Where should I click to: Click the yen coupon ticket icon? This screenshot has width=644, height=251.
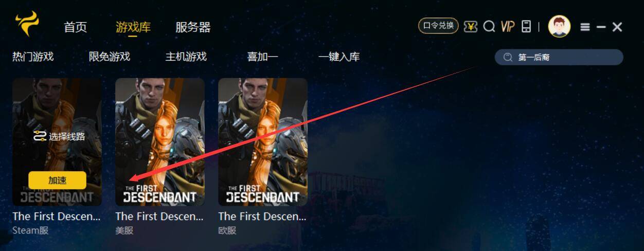[x=470, y=26]
